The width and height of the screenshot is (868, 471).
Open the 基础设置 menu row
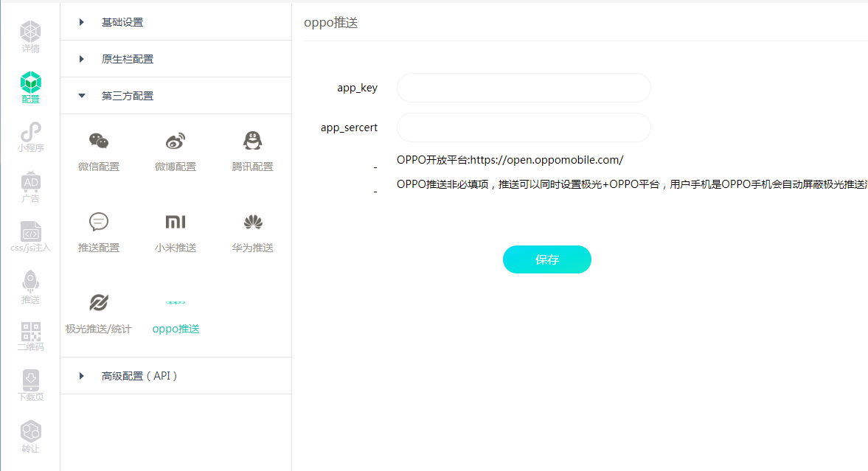pyautogui.click(x=176, y=22)
